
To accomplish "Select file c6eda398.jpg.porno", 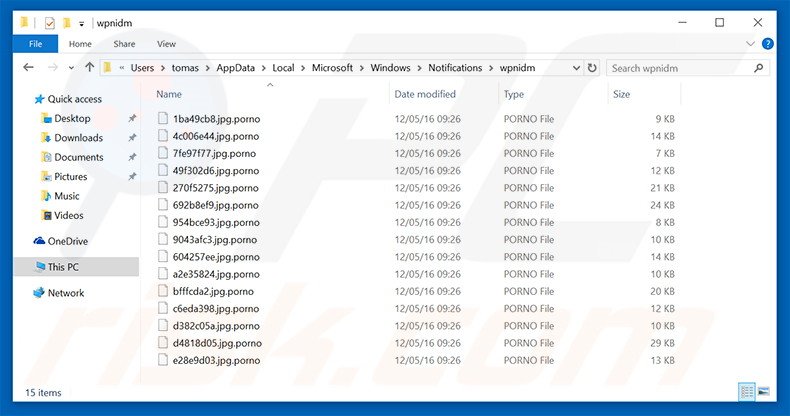I will (216, 309).
